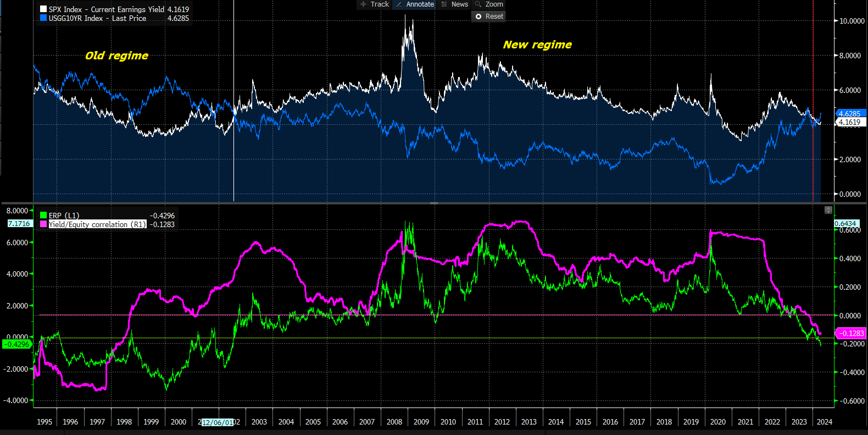Click the SPX earnings yield legend value 4.1619
This screenshot has height=435, width=868.
178,9
